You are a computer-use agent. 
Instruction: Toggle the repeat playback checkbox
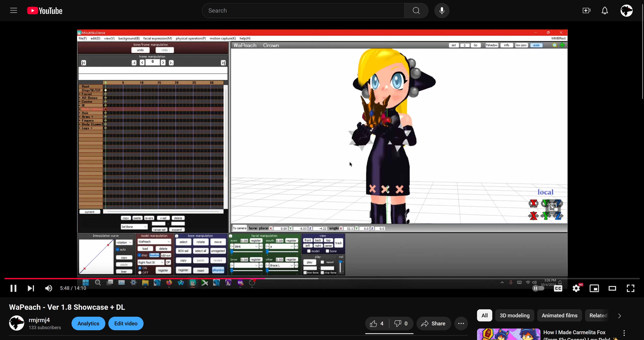click(x=322, y=262)
